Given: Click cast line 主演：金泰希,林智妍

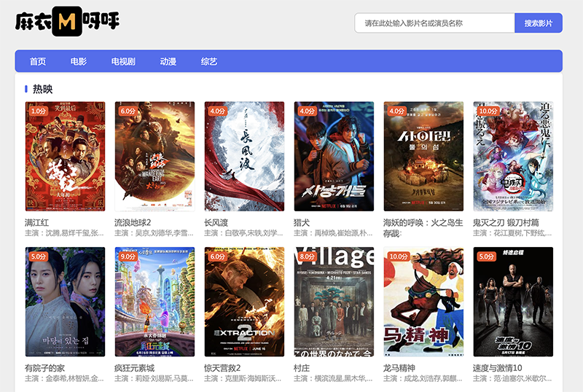Looking at the screenshot, I should (x=64, y=379).
